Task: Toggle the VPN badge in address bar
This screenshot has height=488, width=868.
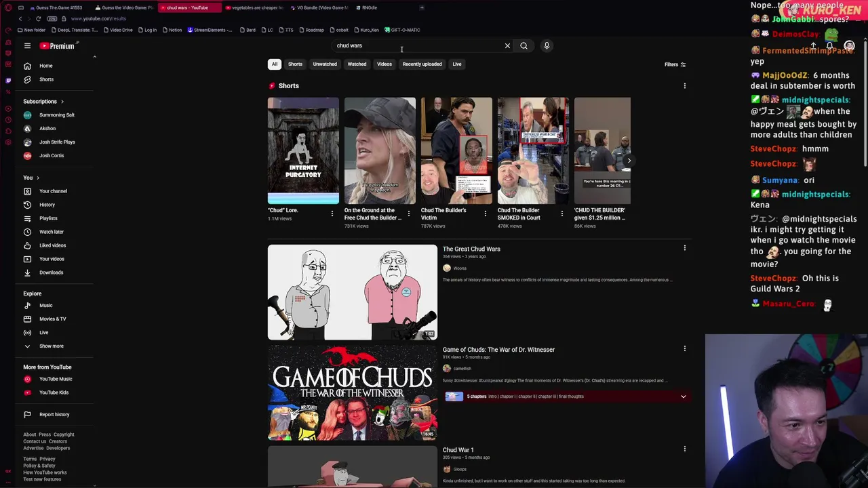Action: tap(52, 19)
